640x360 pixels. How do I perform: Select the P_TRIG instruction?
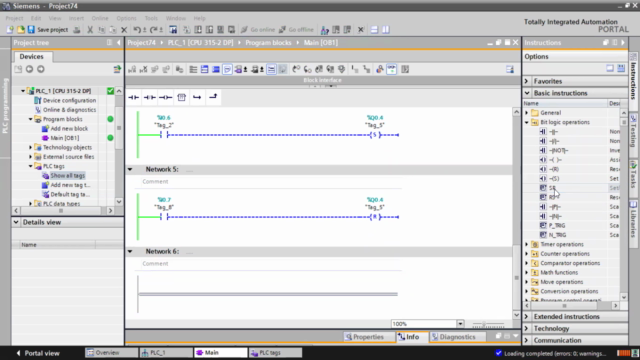click(557, 226)
